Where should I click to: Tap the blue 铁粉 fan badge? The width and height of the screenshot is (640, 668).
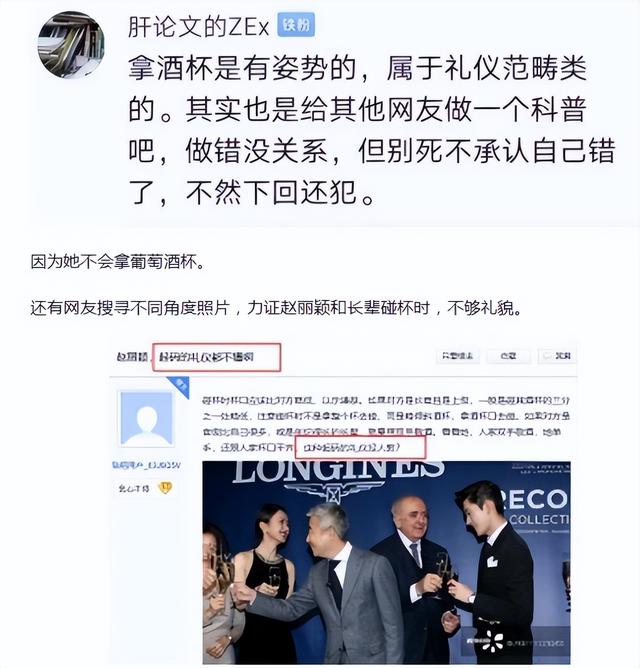pyautogui.click(x=296, y=25)
